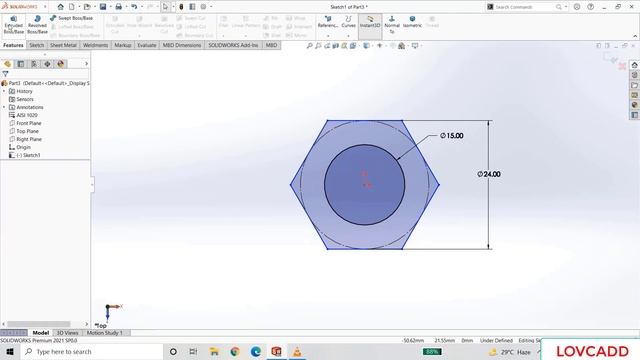Open PropertyManager tab
Screen dimensions: 640x360
(x=21, y=64)
